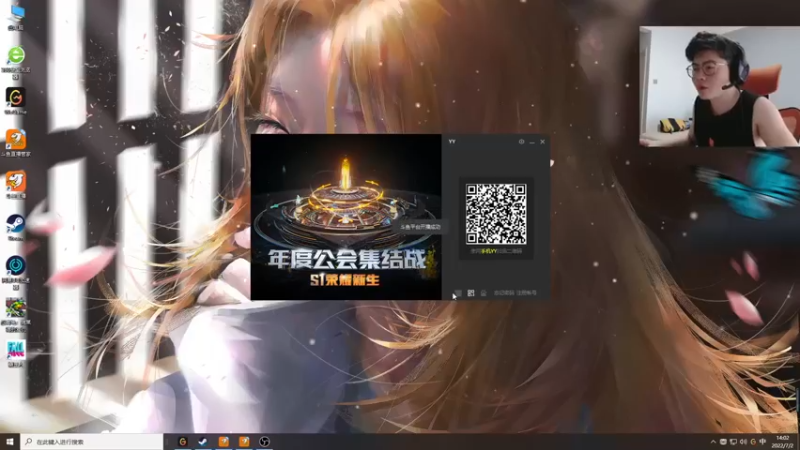Click the guild rally battle promo banner

click(x=346, y=217)
